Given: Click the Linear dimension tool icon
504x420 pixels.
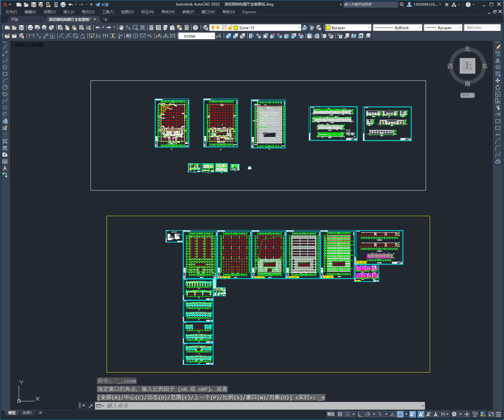Looking at the screenshot, I should (32, 36).
